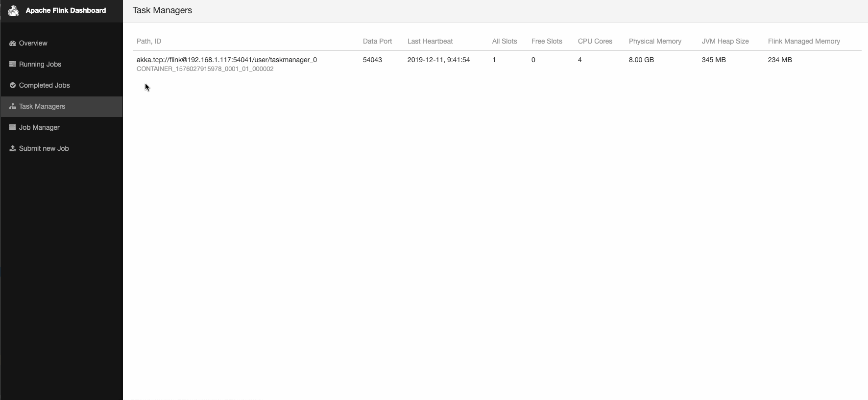Click the Task Managers page heading
The image size is (868, 400).
click(x=162, y=10)
